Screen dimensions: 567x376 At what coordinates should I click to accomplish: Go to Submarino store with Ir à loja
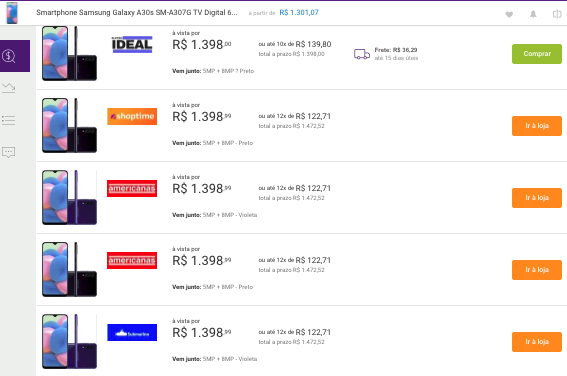coord(537,342)
